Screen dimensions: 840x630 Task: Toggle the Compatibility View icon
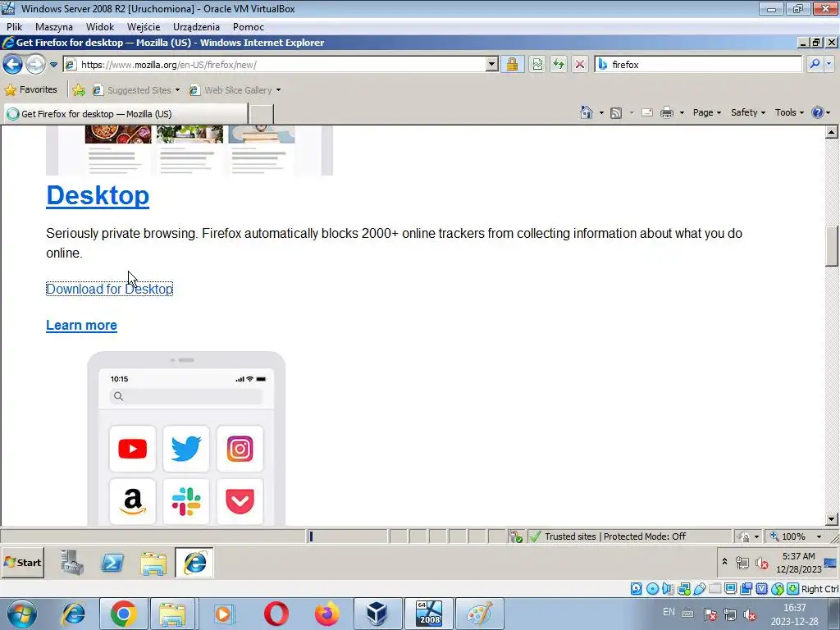[537, 65]
